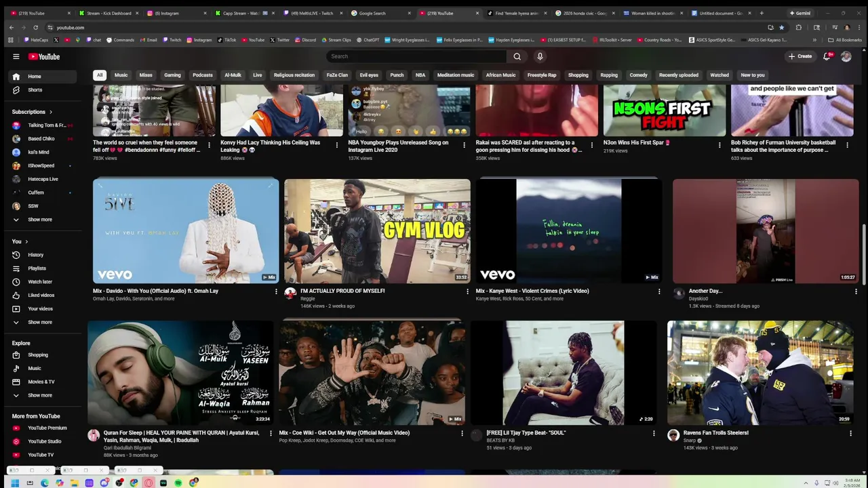Select the Recently uploaded filter chip
This screenshot has width=868, height=488.
(x=679, y=75)
